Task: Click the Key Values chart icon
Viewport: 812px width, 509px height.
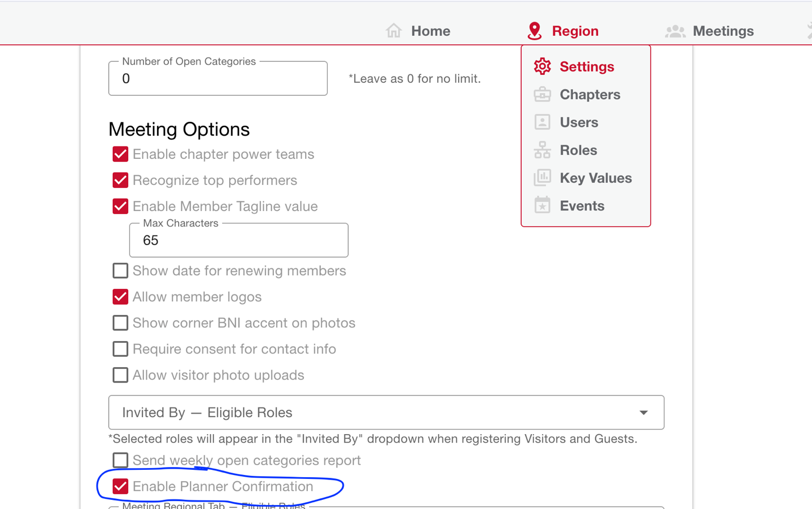Action: tap(542, 178)
